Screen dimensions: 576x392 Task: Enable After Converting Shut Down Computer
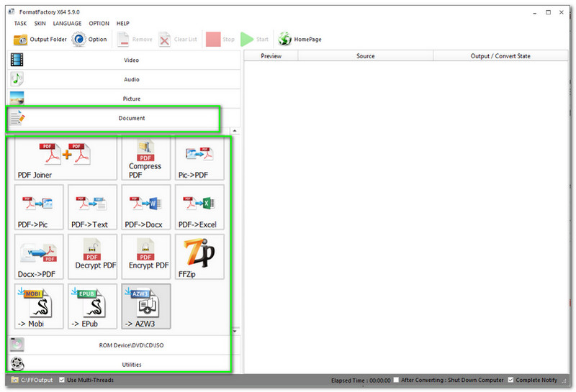click(396, 380)
